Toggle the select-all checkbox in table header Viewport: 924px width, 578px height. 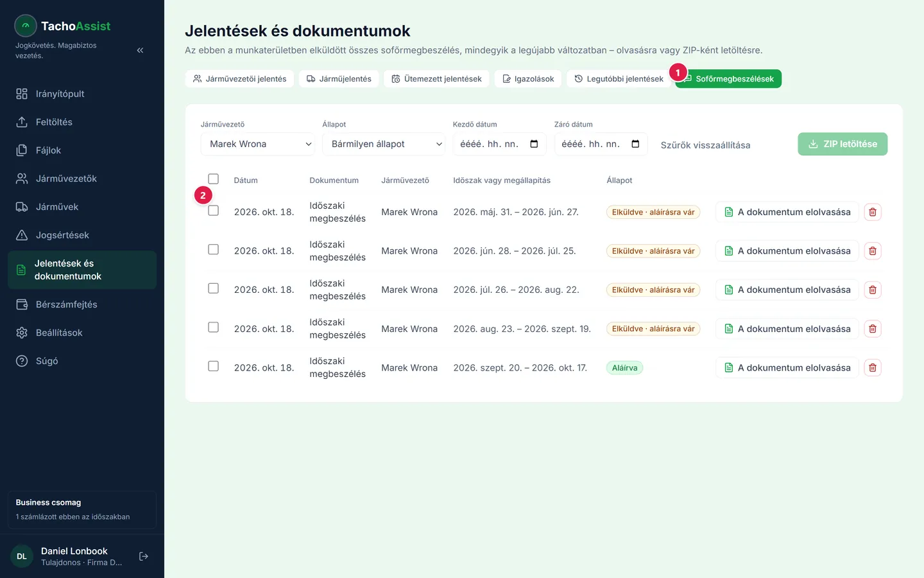[214, 179]
